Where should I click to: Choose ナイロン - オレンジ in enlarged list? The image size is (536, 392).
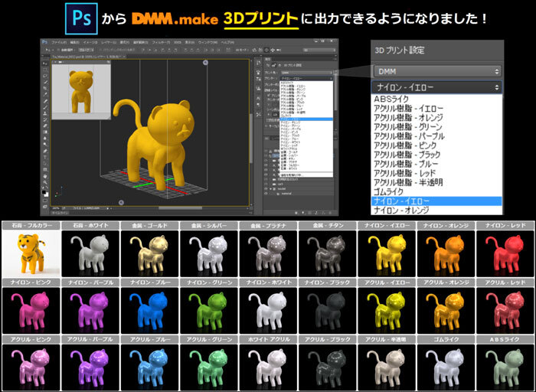click(436, 210)
